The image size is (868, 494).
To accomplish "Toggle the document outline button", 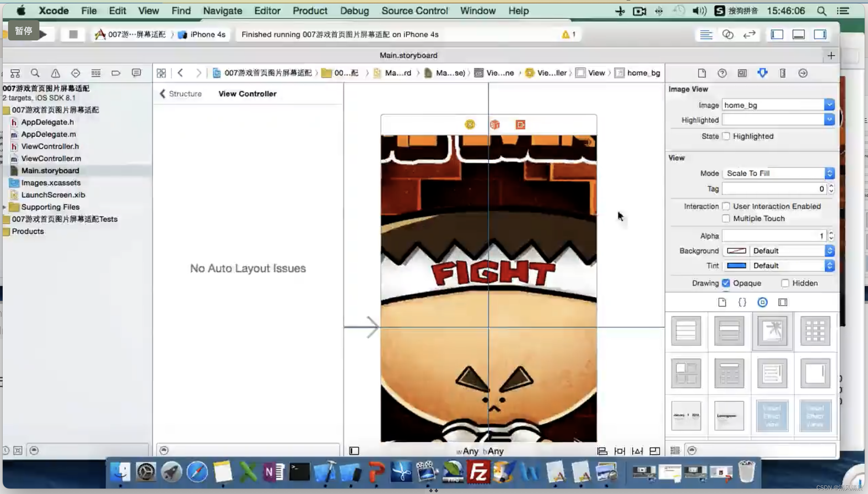I will tap(354, 451).
